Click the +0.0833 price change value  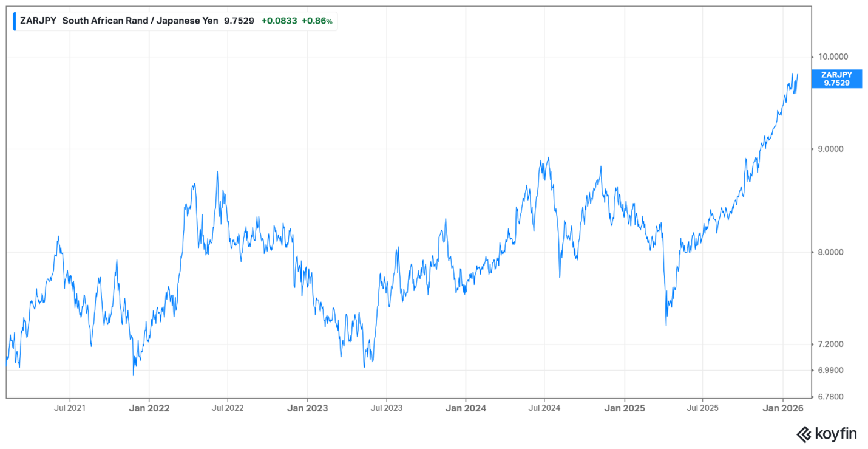coord(279,21)
